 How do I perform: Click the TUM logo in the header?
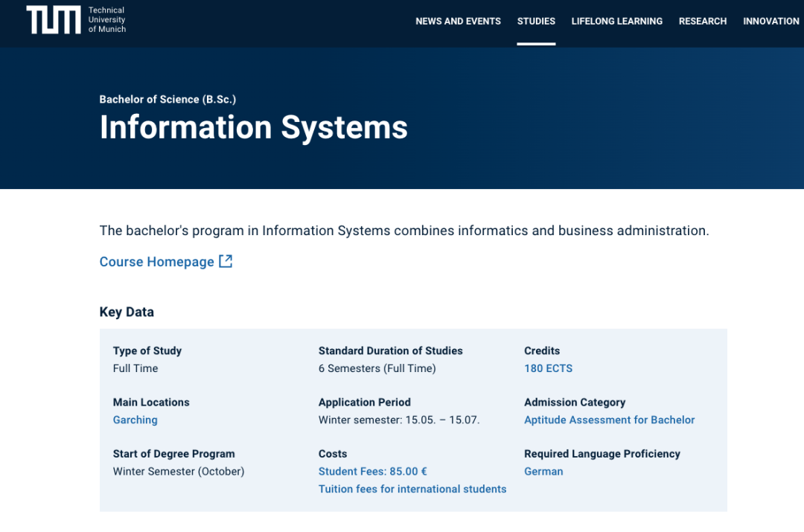coord(54,20)
